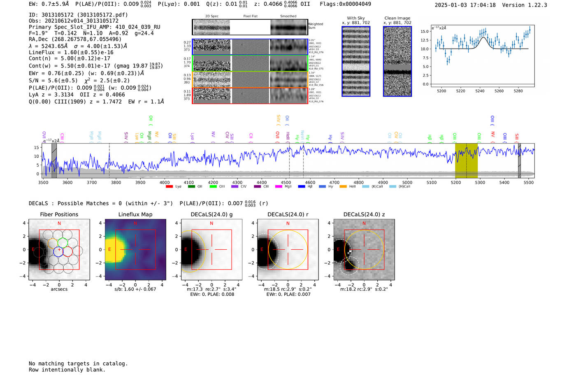Click the S/N = 5.6(±0.5) value
Viewport: 576px width, 392px height.
(53, 81)
